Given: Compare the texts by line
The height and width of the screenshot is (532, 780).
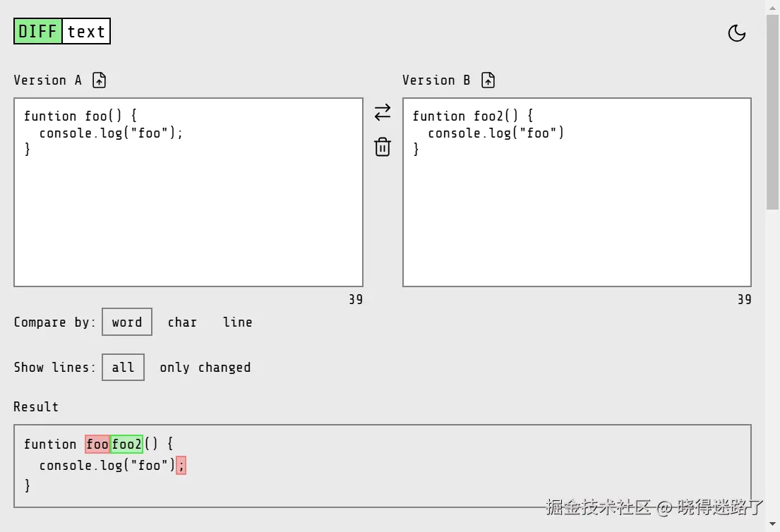Looking at the screenshot, I should point(237,322).
